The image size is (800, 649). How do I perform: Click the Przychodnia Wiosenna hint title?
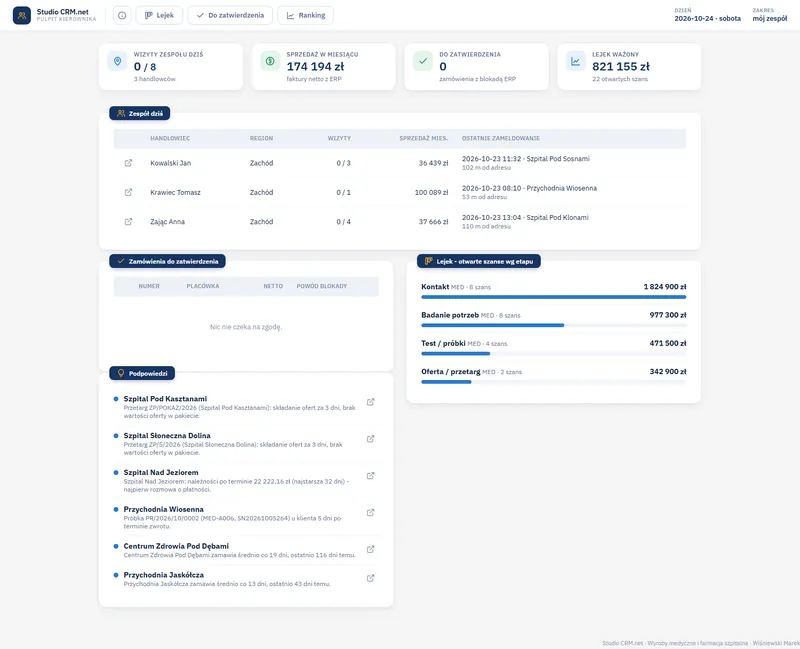163,509
